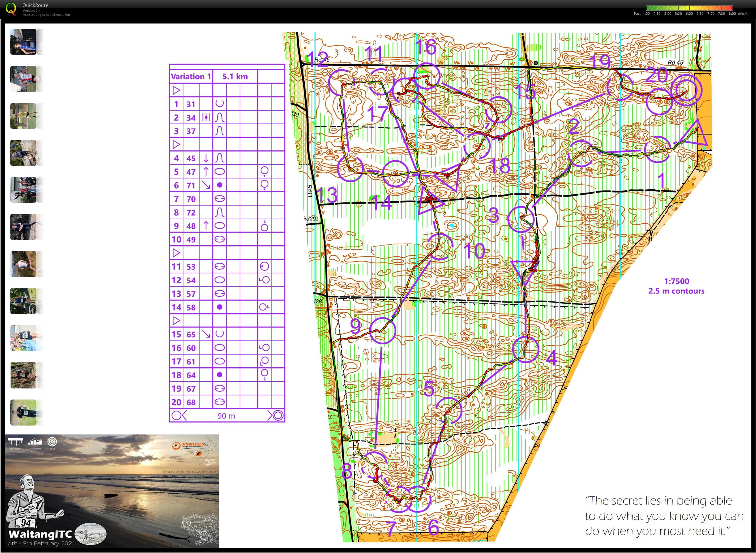Click the solid dot symbol in row 6
756x553 pixels.
(220, 185)
